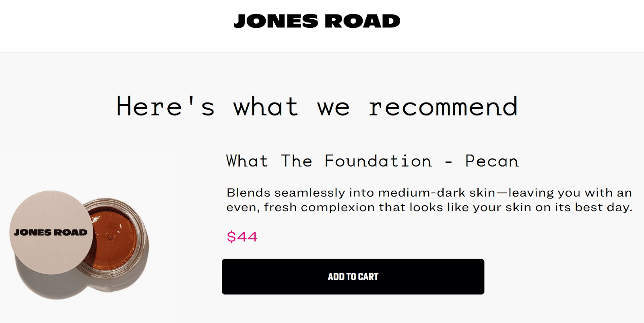Select the $44 price label
Viewport: 644px width, 323px height.
242,237
